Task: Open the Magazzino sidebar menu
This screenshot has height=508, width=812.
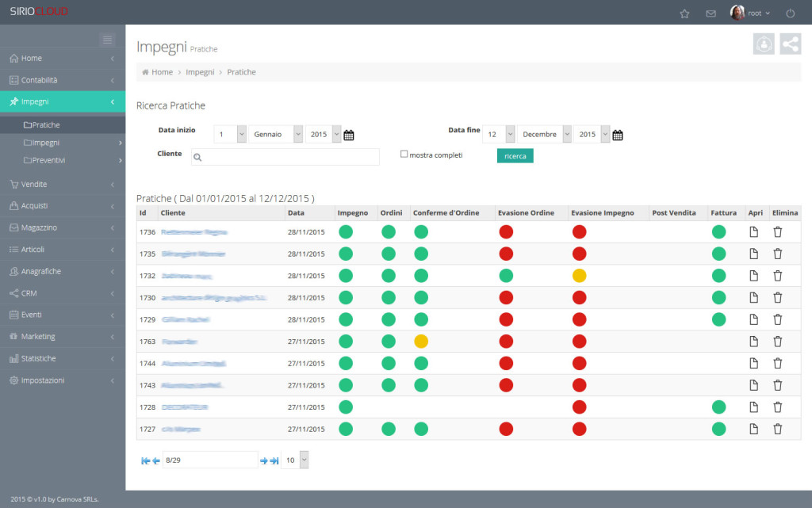Action: point(63,227)
